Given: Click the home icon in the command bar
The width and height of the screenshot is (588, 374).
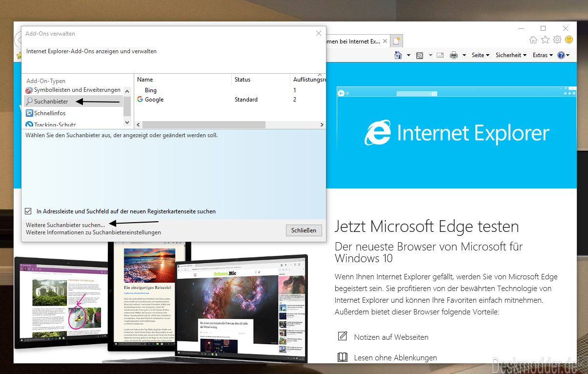Looking at the screenshot, I should 398,55.
